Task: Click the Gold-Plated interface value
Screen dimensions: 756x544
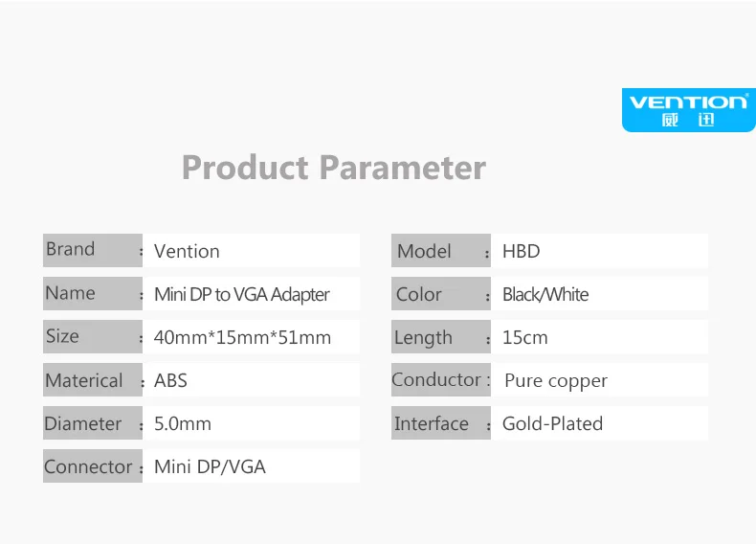Action: 552,424
